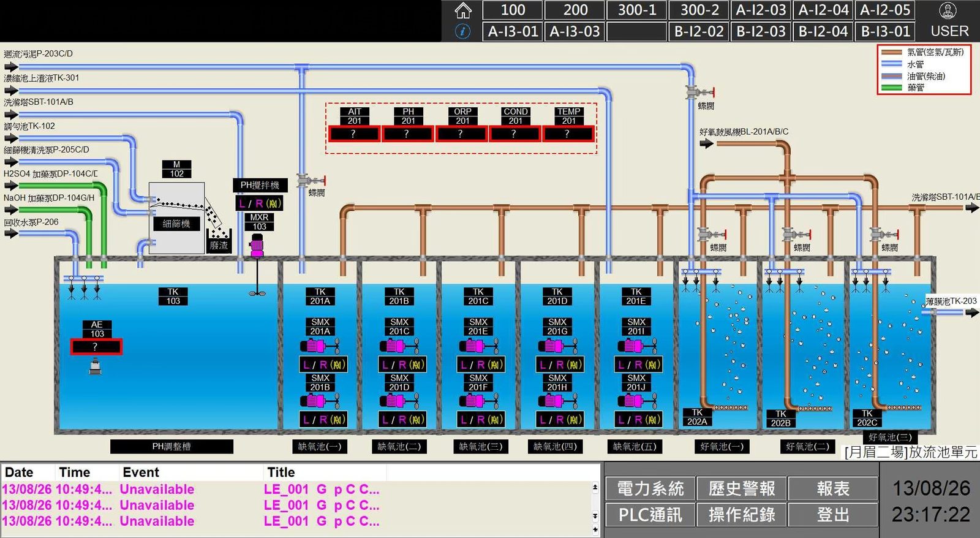Image resolution: width=980 pixels, height=538 pixels.
Task: Select the SMX 201G mixer pump icon
Action: click(x=557, y=346)
